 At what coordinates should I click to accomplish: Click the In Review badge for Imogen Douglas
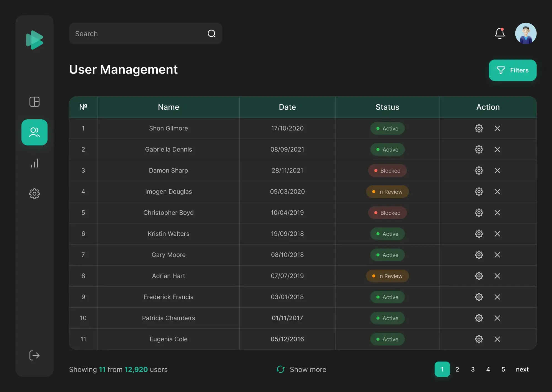[387, 192]
